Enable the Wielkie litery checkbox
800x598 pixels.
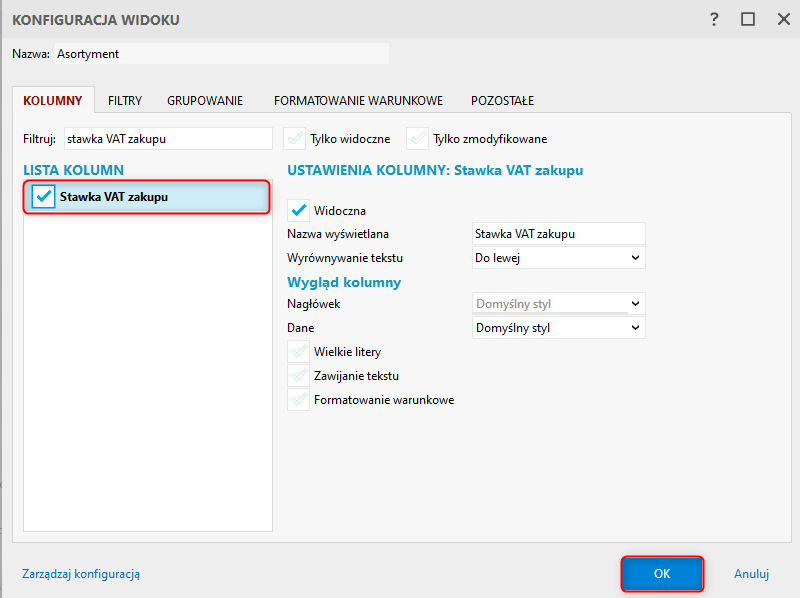tap(298, 352)
